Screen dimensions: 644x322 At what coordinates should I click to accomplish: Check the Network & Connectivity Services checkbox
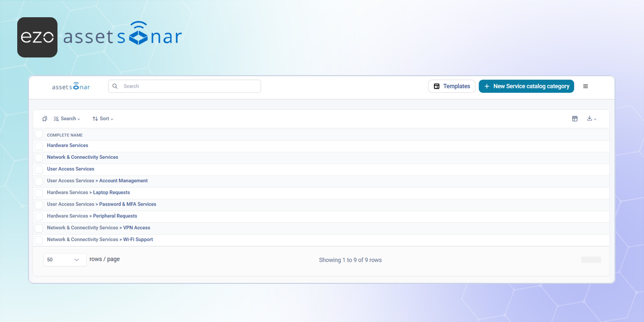tap(39, 158)
